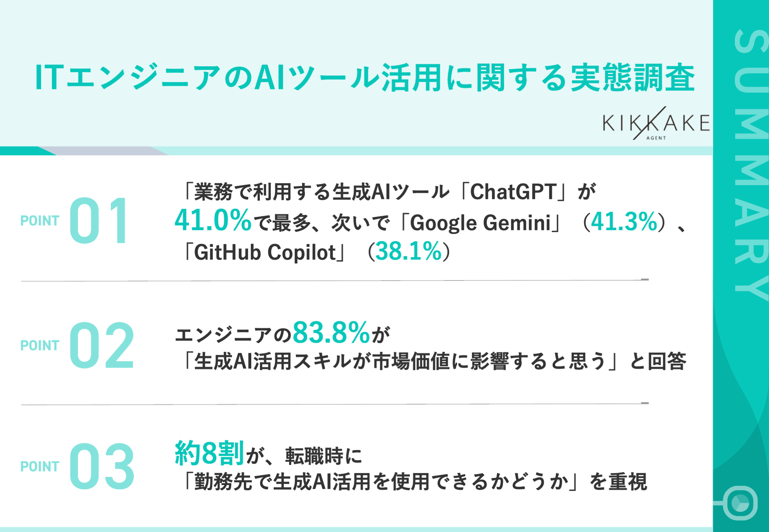
Task: Click the POINT label beside 03
Action: tap(40, 466)
